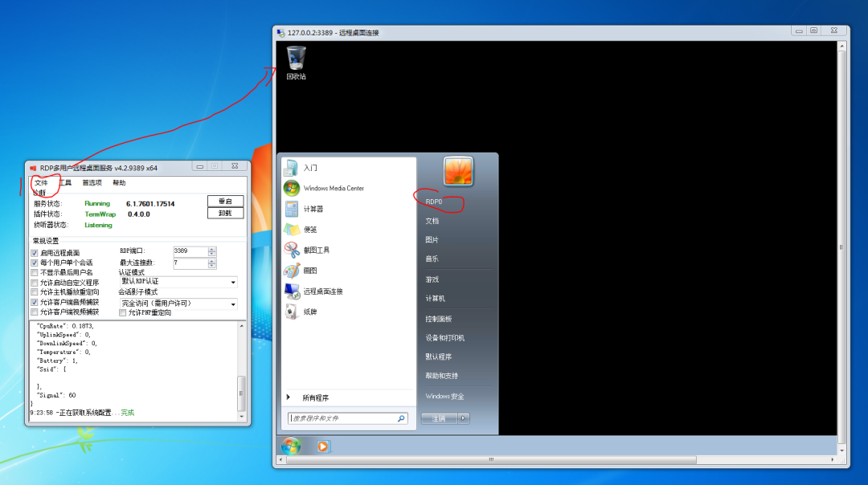Viewport: 868px width, 485px height.
Task: Click the 注销 log off button
Action: (439, 418)
